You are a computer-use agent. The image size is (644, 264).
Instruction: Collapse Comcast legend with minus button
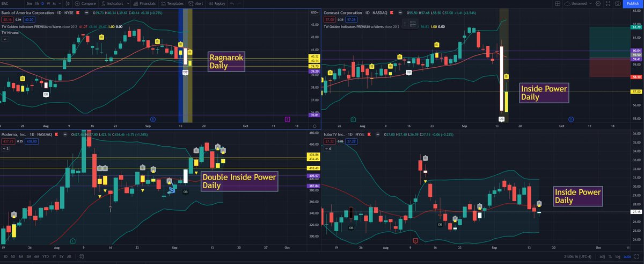tap(400, 12)
